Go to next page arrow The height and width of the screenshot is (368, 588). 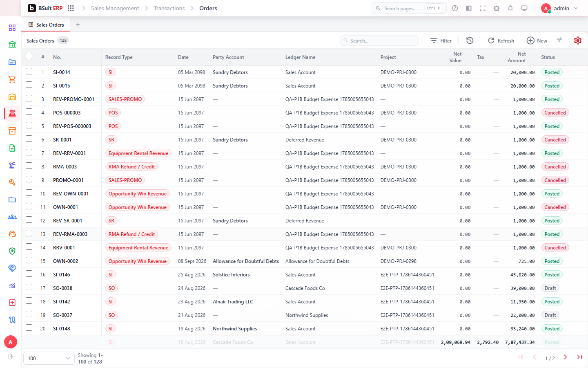point(566,357)
